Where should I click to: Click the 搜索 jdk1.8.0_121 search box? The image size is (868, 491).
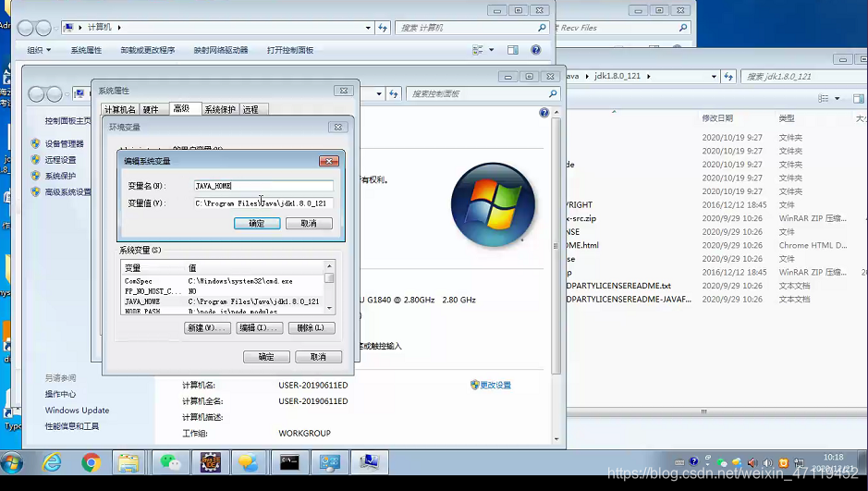click(x=804, y=77)
